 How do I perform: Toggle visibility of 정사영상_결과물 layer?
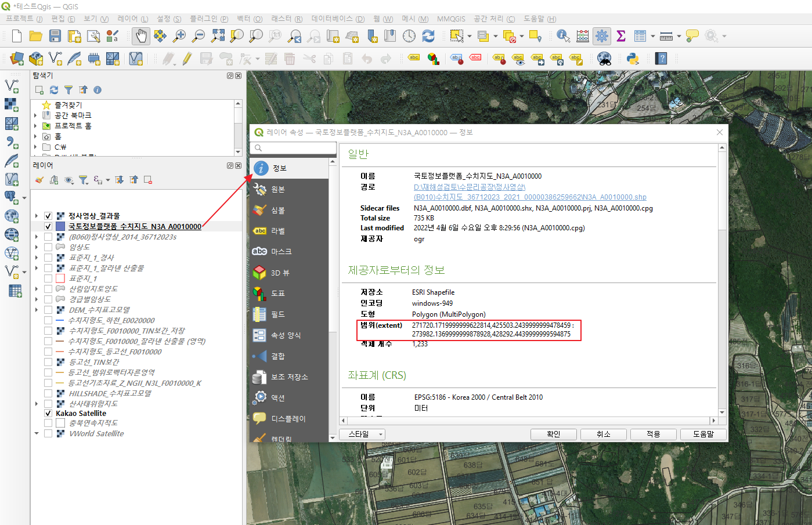coord(48,216)
